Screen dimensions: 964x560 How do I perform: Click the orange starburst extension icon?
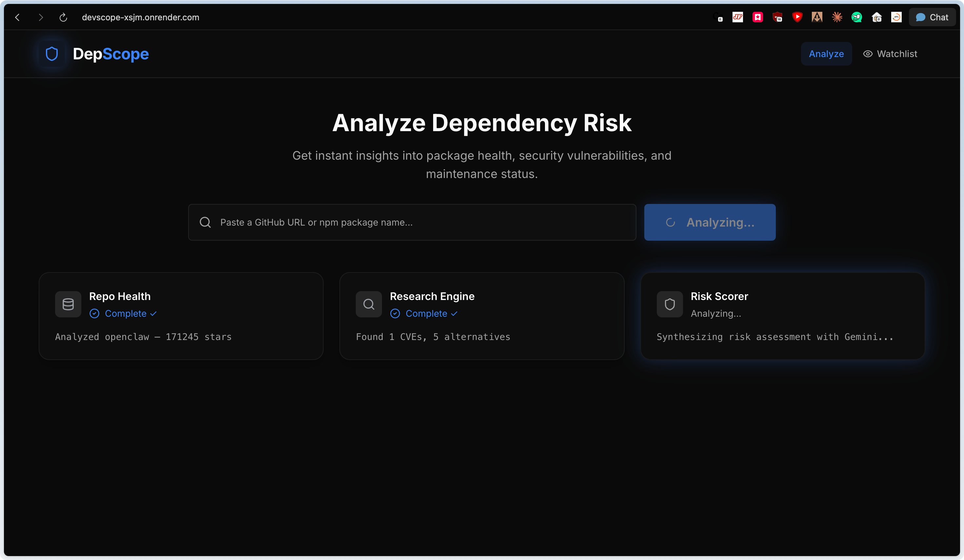(x=837, y=17)
